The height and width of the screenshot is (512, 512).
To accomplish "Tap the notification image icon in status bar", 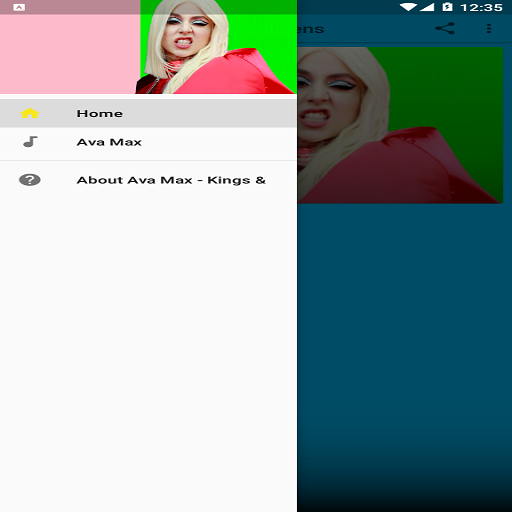I will [19, 7].
